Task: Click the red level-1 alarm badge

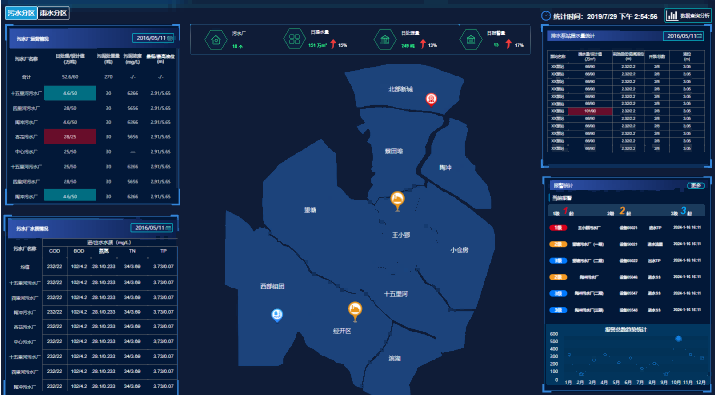Action: click(x=558, y=228)
